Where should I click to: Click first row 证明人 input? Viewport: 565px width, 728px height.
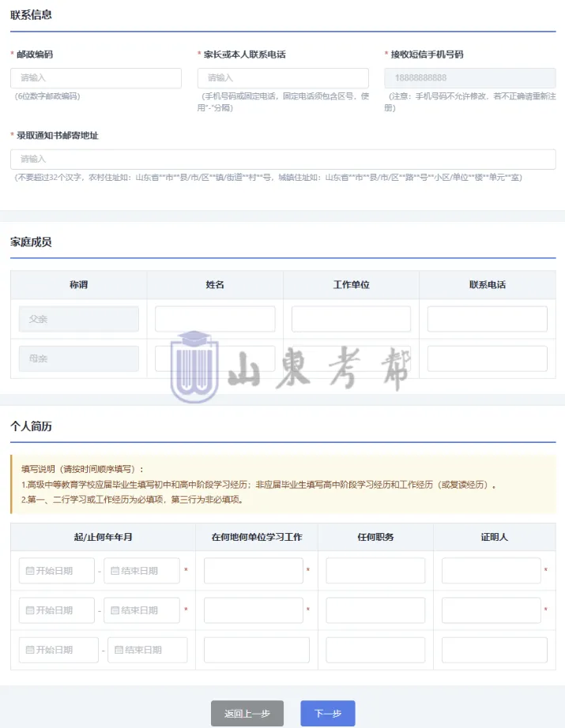click(x=492, y=571)
